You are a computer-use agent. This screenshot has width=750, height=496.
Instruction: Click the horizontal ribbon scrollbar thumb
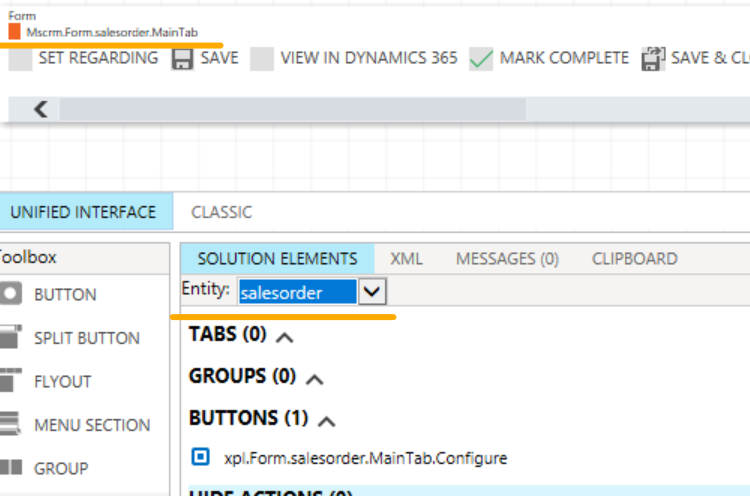point(293,109)
